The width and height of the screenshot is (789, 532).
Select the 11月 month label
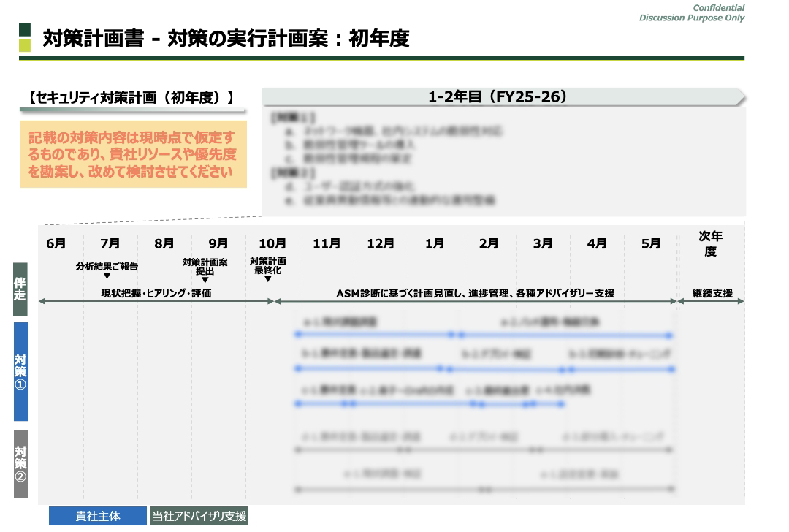pos(327,243)
